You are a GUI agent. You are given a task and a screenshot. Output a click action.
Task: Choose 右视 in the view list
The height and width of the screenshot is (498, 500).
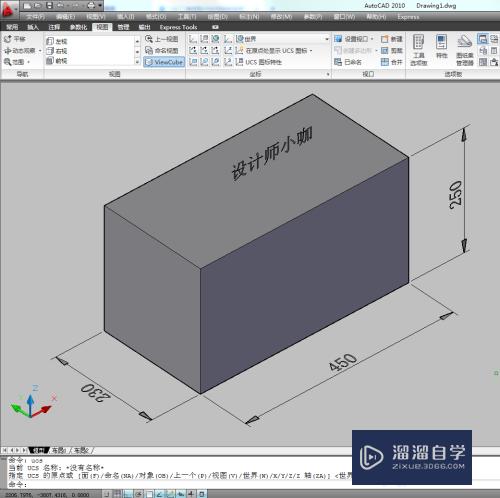(57, 51)
